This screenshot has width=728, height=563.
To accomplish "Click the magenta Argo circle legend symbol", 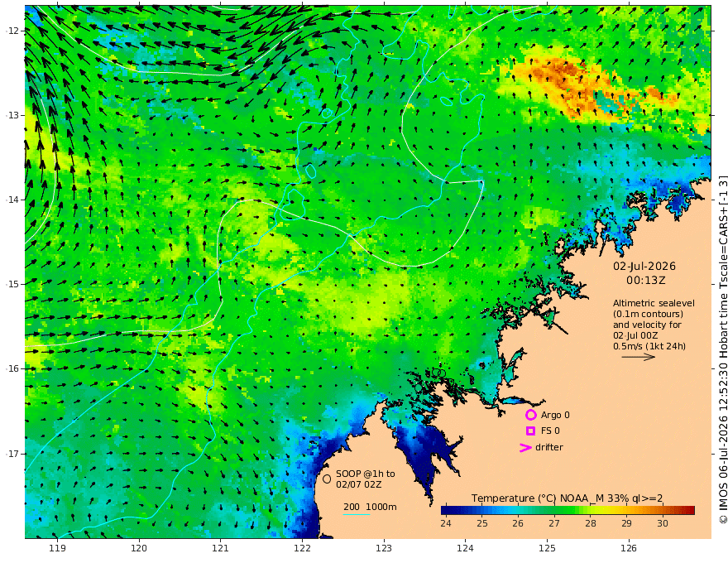I will 530,415.
